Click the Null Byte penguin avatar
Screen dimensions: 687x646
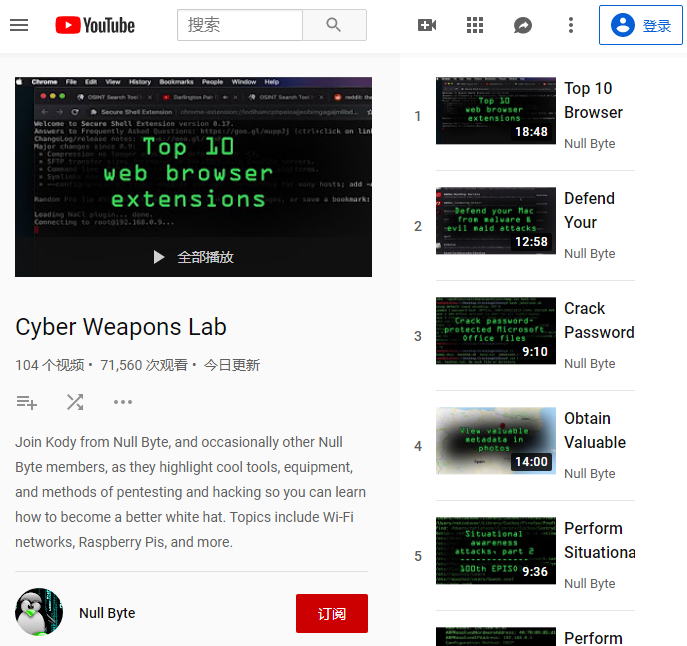39,612
